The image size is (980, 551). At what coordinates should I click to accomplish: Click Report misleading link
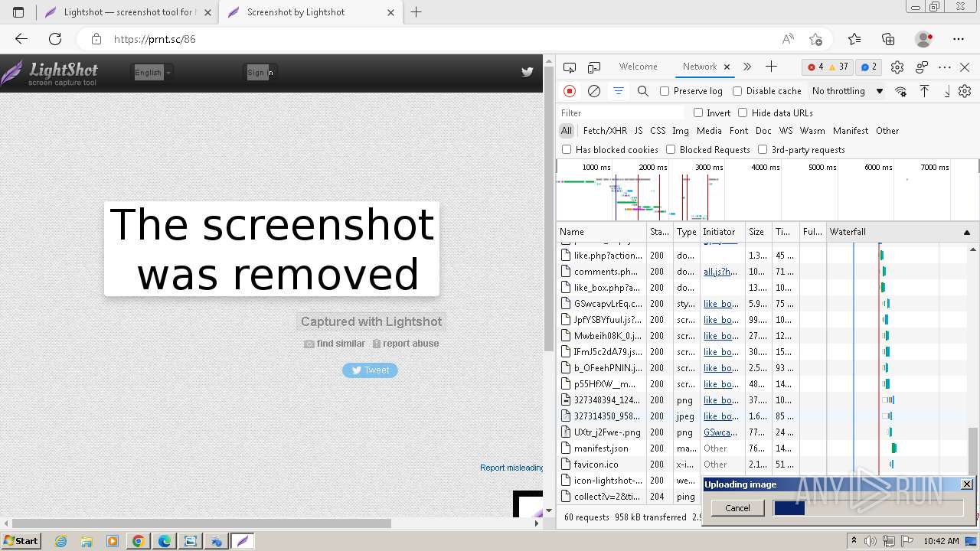point(511,468)
